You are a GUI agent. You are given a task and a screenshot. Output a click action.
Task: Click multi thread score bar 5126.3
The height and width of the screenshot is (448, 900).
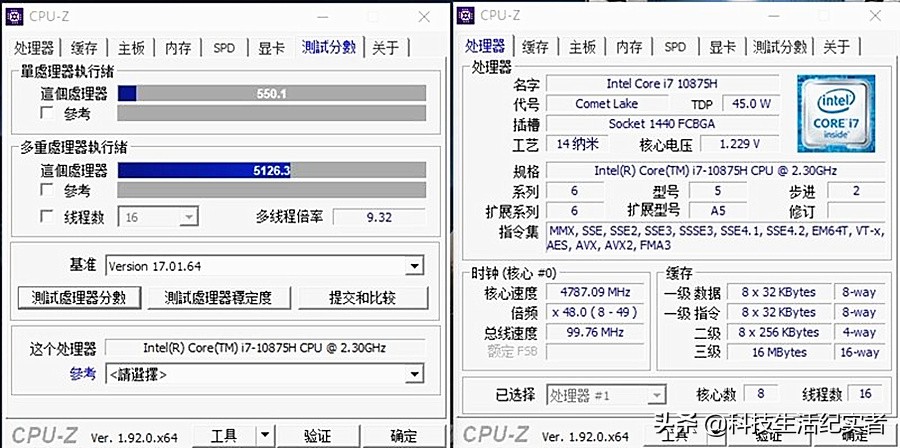(271, 170)
